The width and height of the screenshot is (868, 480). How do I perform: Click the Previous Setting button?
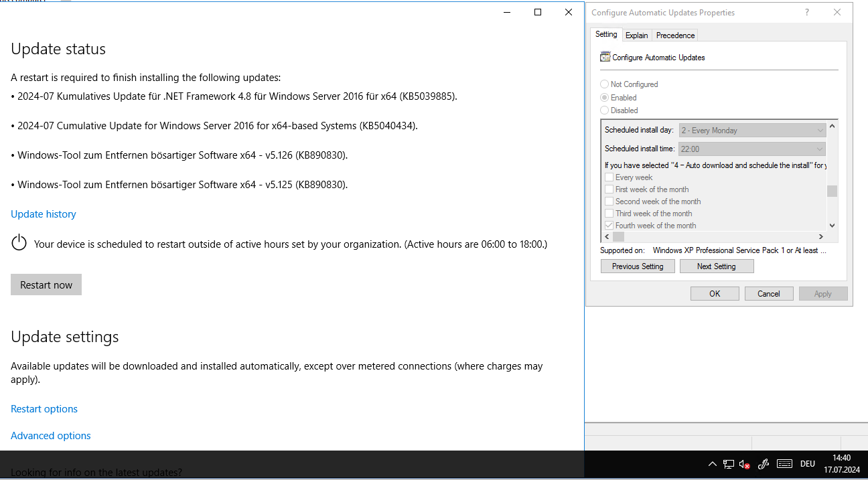638,266
